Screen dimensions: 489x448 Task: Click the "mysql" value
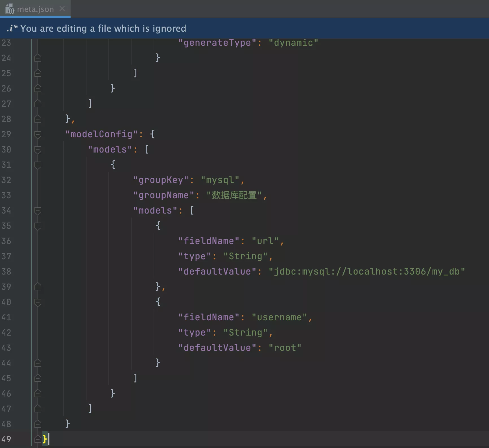220,180
